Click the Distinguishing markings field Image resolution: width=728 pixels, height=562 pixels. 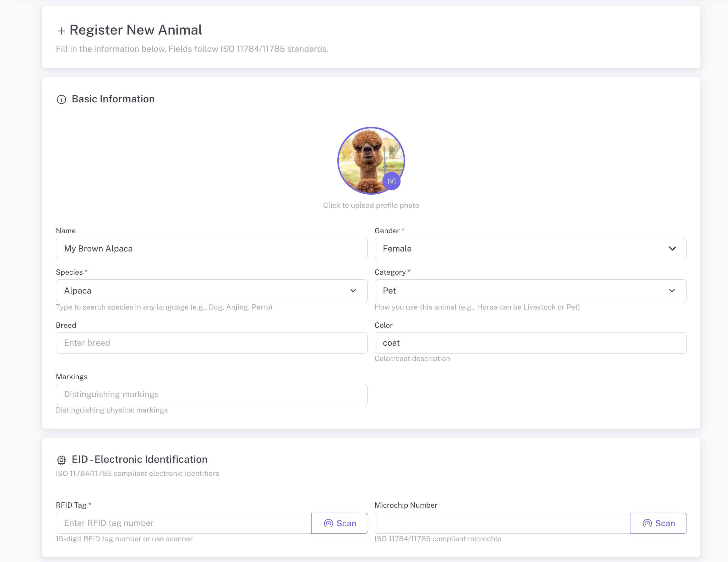click(211, 394)
